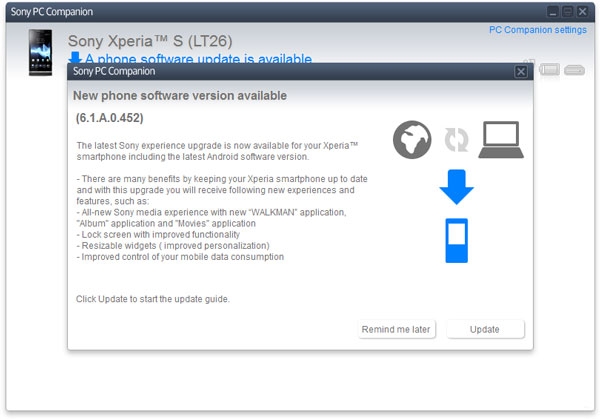Click the large blue download arrow
This screenshot has width=600, height=419.
pos(457,187)
